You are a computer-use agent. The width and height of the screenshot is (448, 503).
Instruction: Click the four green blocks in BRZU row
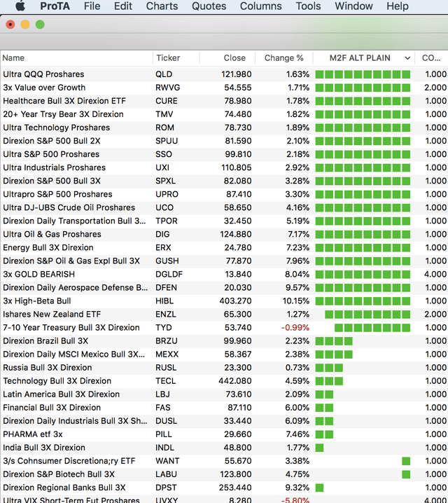(x=334, y=341)
